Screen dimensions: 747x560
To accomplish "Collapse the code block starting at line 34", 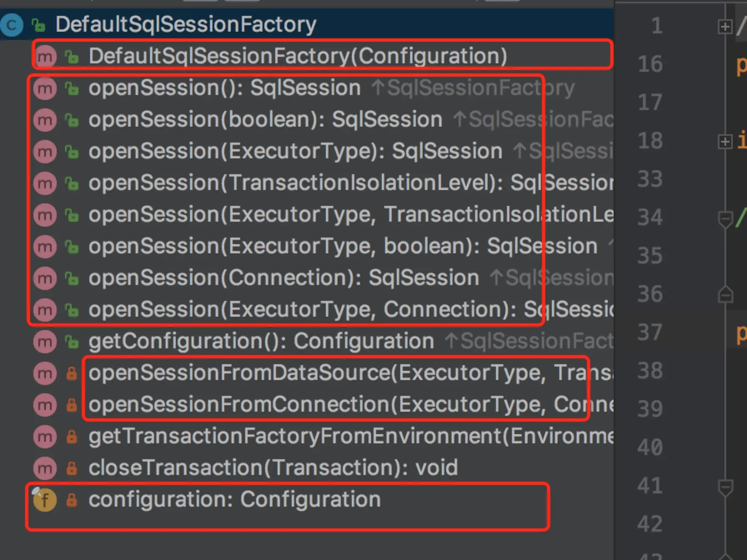I will (725, 219).
